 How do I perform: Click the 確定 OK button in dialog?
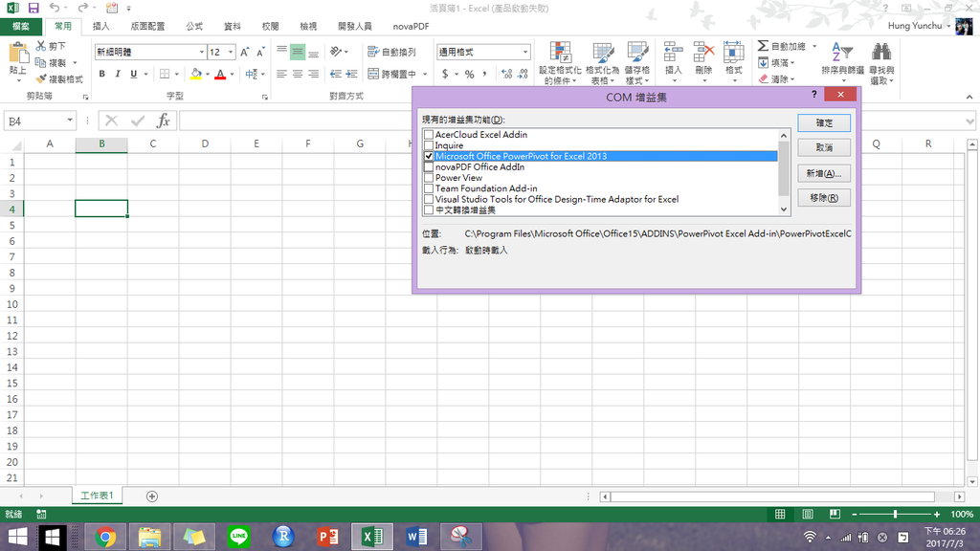point(824,123)
